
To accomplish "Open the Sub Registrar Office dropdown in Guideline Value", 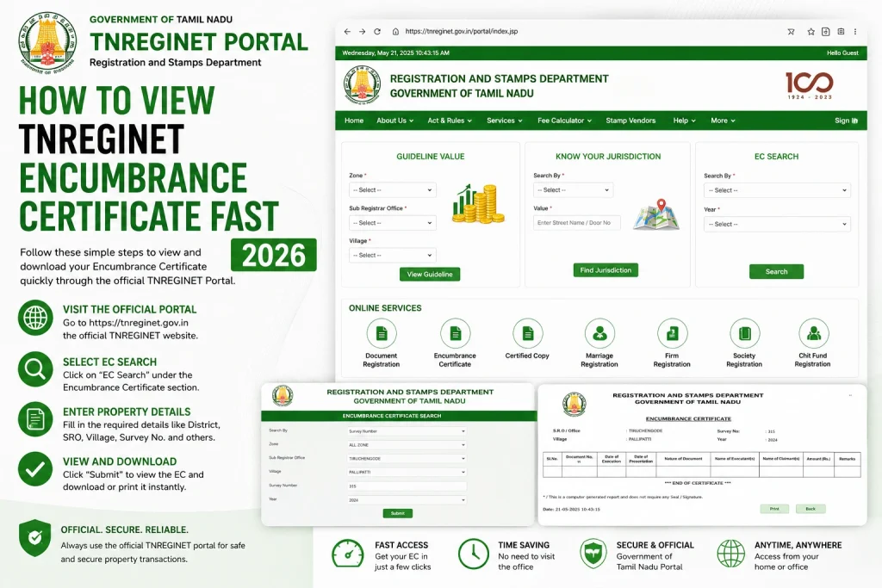I will click(x=393, y=223).
